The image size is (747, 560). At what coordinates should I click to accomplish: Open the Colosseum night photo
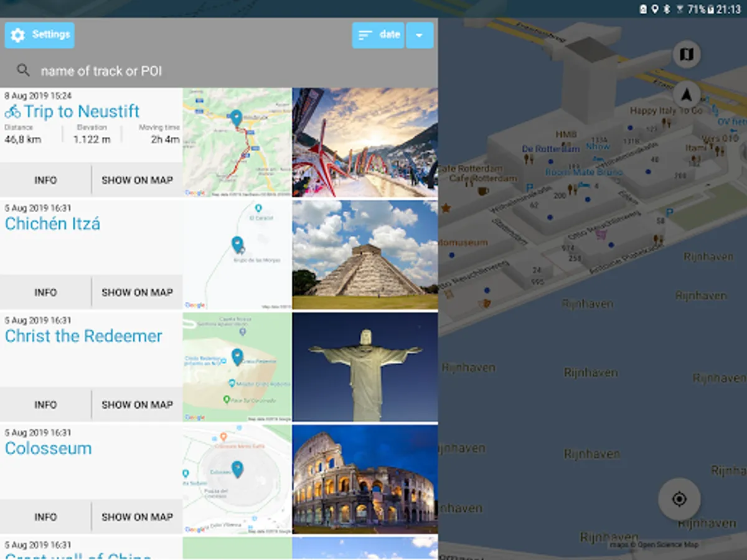pyautogui.click(x=365, y=479)
